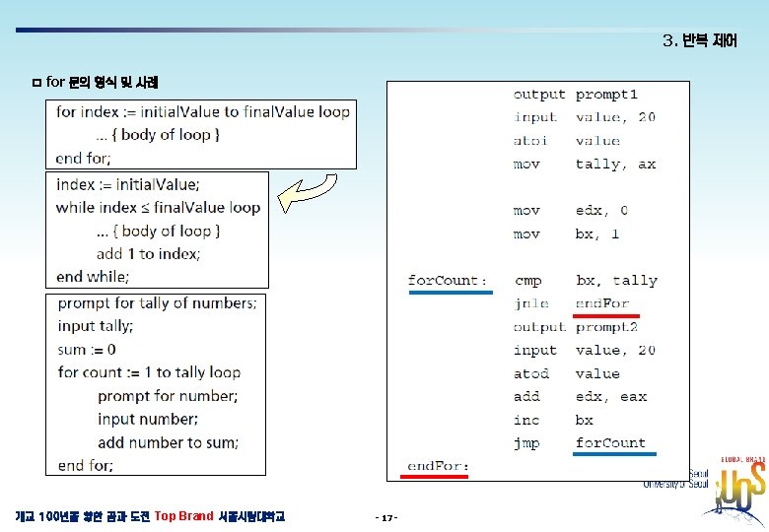This screenshot has height=532, width=769.
Task: Click the 'end while;' line
Action: 93,277
